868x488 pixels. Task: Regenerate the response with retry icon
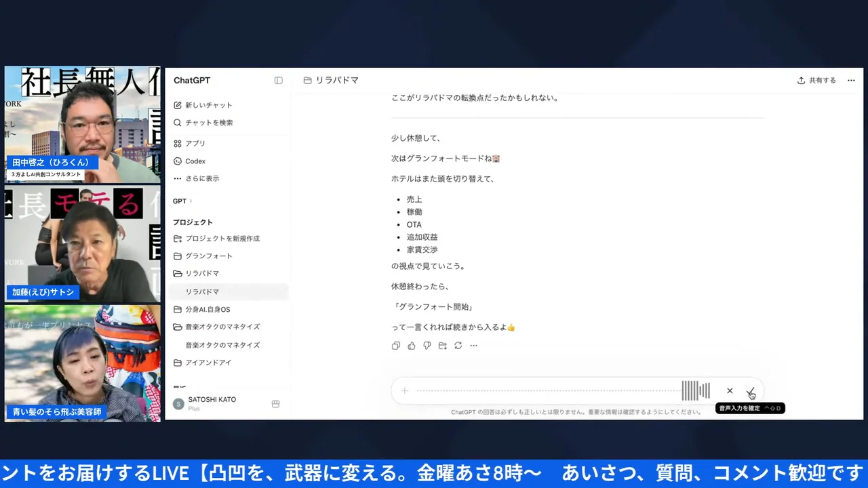tap(458, 346)
